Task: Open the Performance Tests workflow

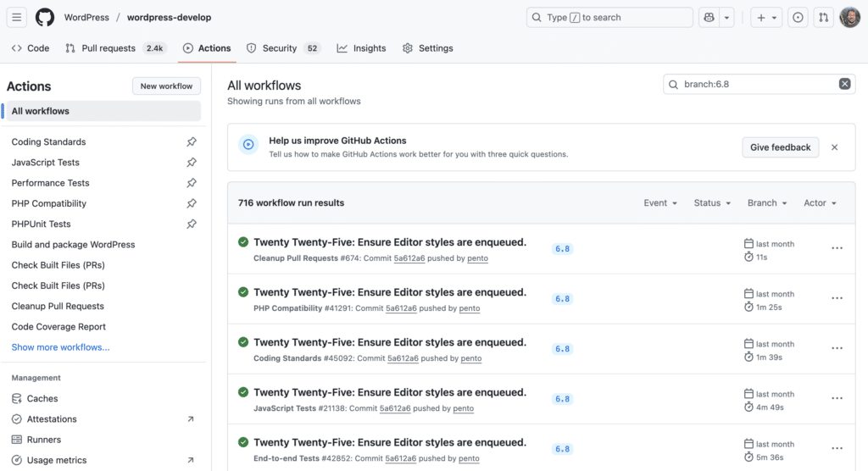Action: pyautogui.click(x=50, y=183)
